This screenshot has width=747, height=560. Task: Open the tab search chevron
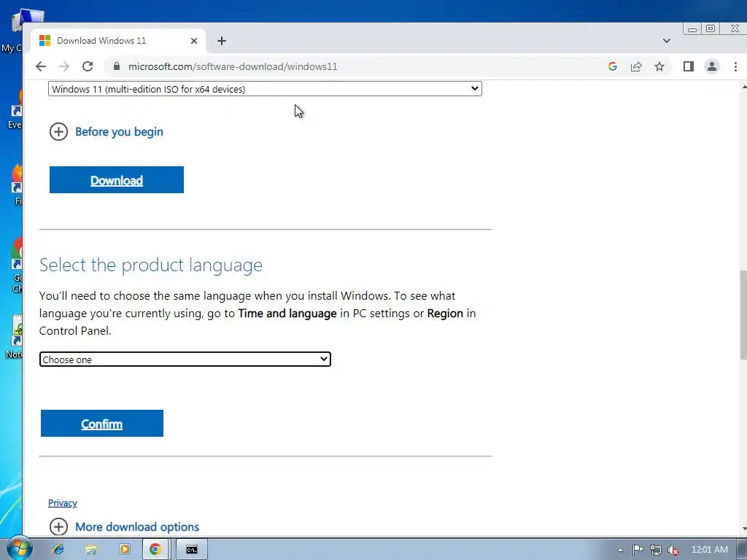coord(667,41)
